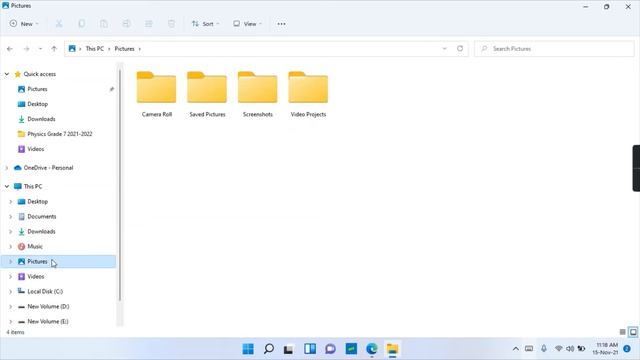The height and width of the screenshot is (360, 640).
Task: Click the Delete trash icon
Action: [171, 24]
